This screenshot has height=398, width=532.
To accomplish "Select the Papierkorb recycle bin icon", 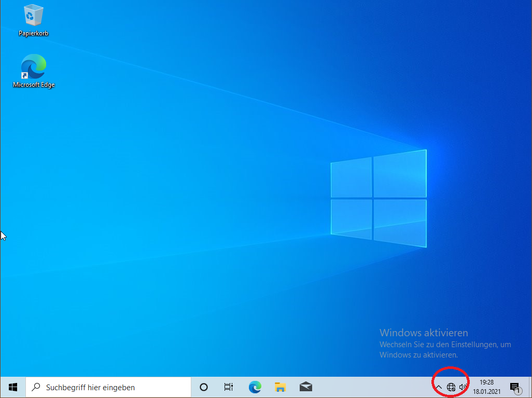I will click(x=33, y=20).
